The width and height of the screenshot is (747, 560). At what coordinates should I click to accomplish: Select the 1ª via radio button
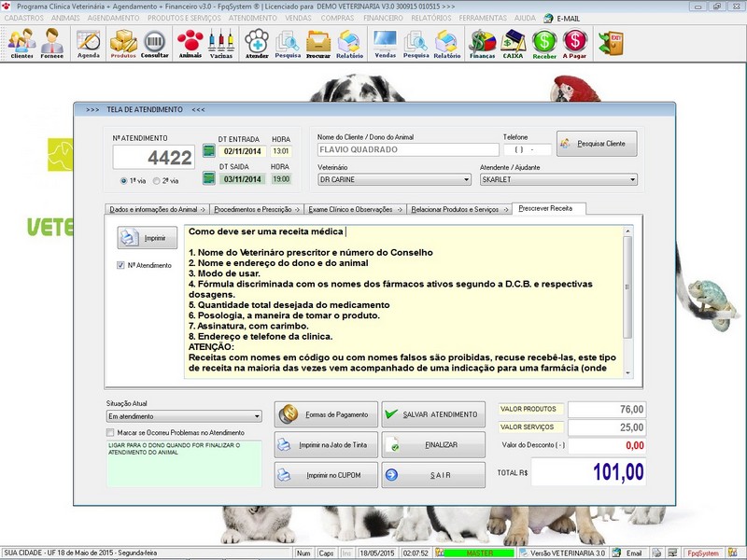pyautogui.click(x=124, y=181)
